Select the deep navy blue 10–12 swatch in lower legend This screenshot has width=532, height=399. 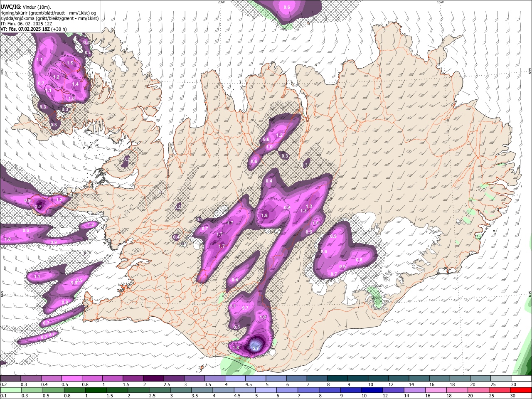[x=372, y=390]
